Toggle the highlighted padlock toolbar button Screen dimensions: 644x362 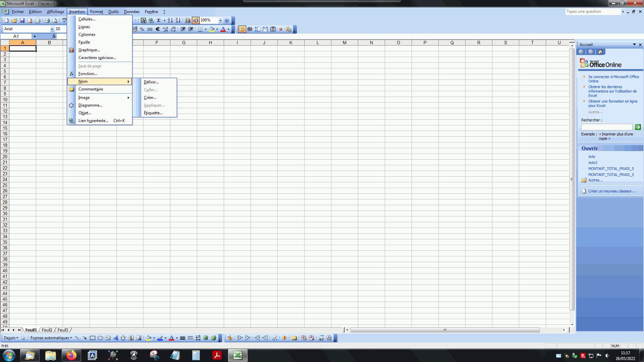point(242,29)
